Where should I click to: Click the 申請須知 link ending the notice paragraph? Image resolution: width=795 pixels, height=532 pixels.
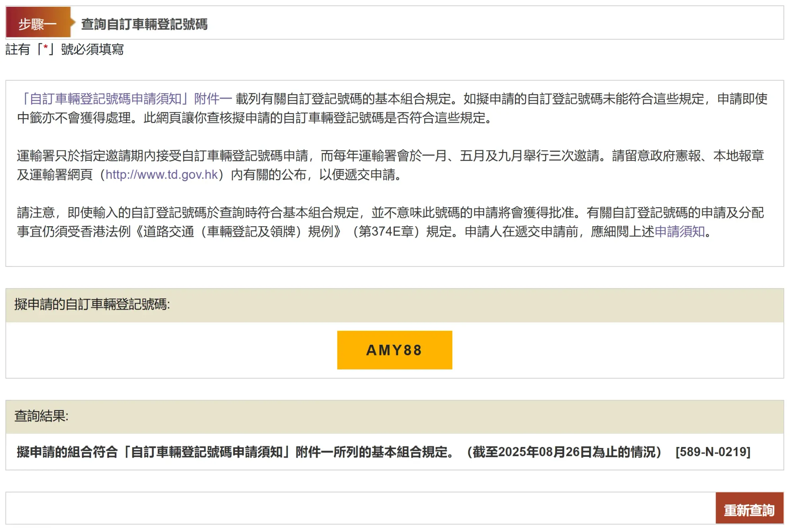click(679, 231)
